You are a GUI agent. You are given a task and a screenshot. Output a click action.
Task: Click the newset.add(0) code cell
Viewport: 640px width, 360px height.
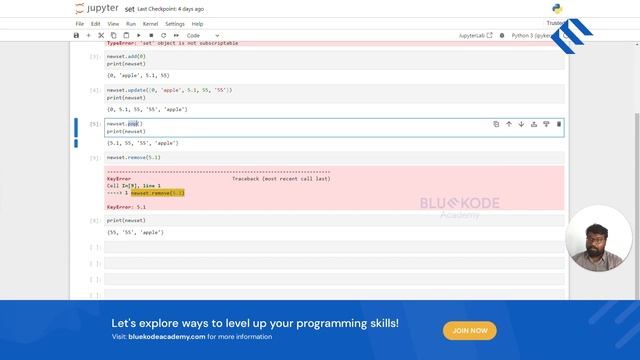[334, 60]
